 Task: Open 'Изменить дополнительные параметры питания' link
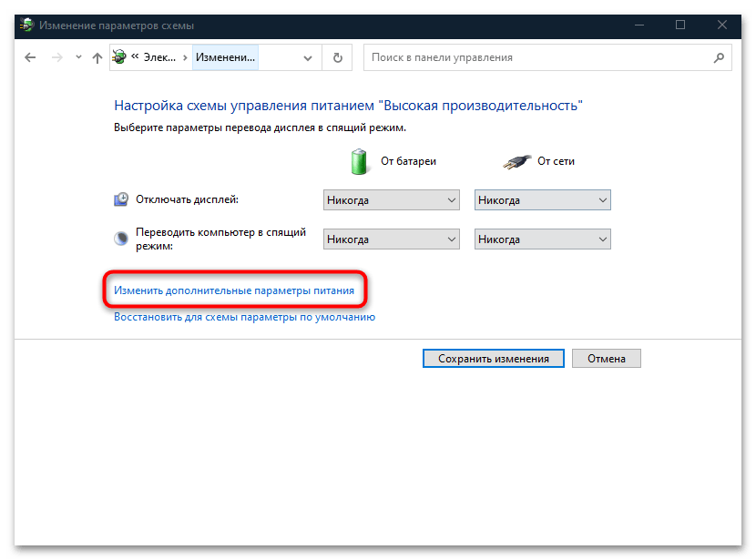pos(234,290)
